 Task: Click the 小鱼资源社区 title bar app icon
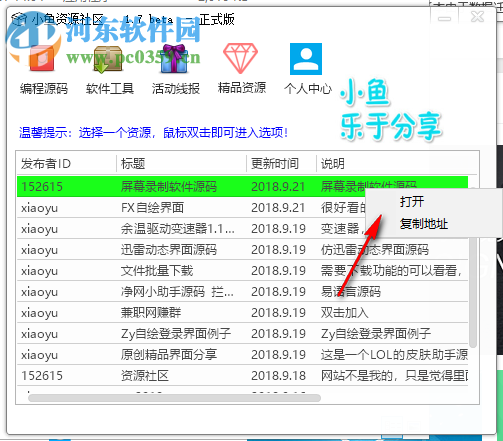click(19, 19)
